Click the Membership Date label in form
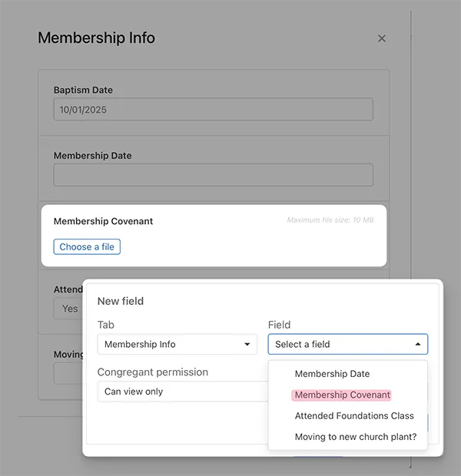The height and width of the screenshot is (476, 461). click(92, 155)
